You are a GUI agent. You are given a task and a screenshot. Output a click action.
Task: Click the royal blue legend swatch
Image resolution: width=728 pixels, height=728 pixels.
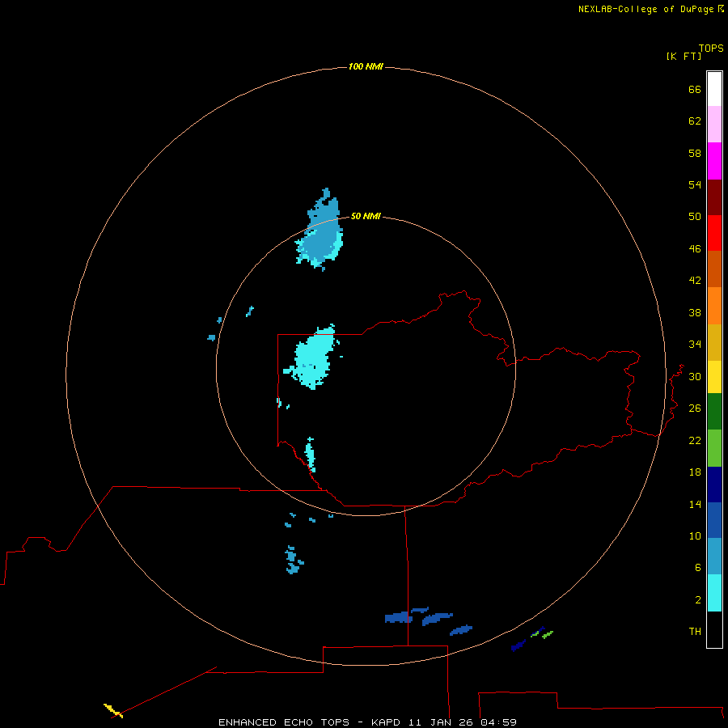point(714,520)
